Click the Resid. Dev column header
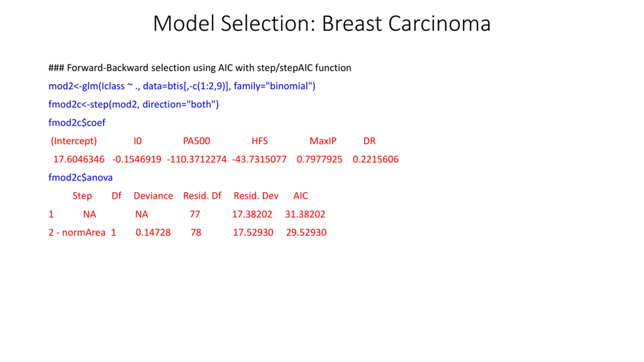This screenshot has width=644, height=362. coord(256,196)
